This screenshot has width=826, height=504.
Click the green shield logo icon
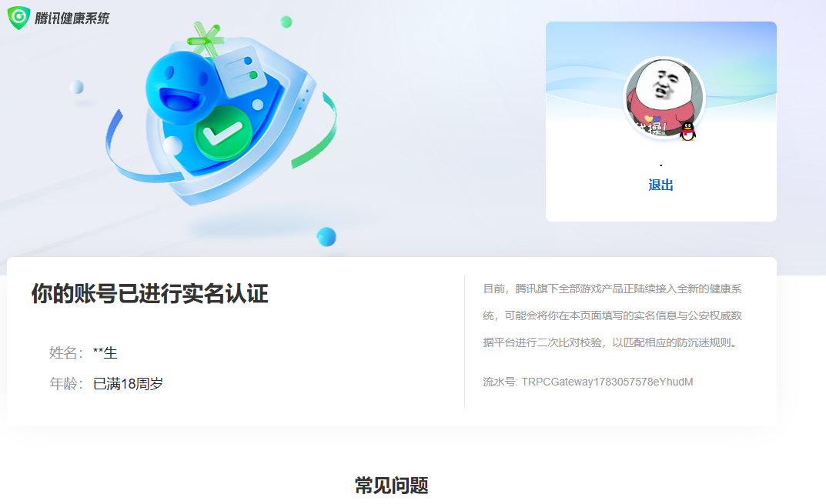[x=19, y=18]
